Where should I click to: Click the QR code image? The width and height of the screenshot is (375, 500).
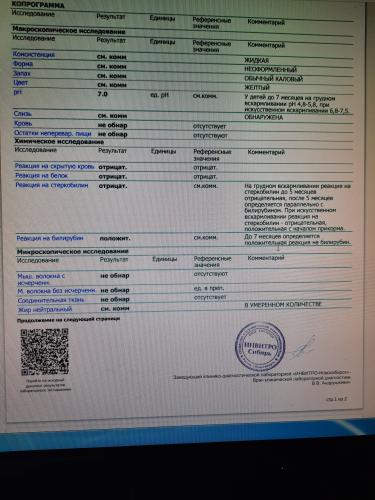pyautogui.click(x=44, y=352)
